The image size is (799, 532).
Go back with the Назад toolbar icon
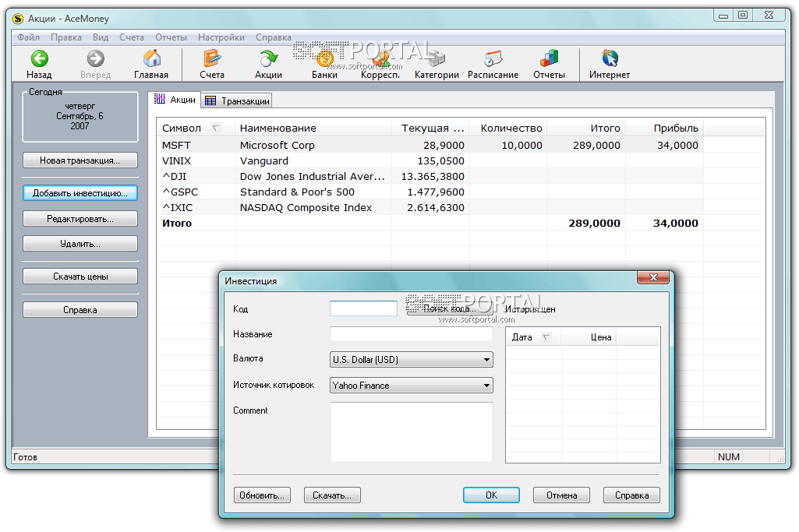click(39, 59)
